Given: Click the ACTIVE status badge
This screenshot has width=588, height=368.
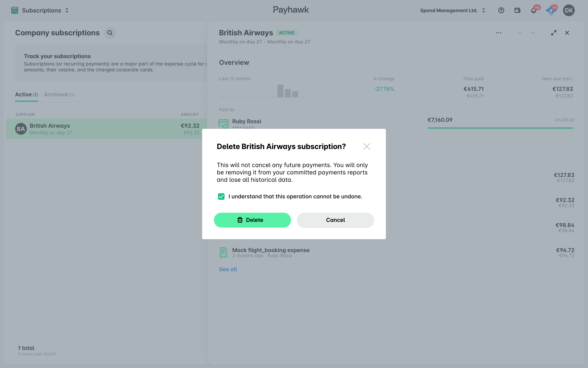Looking at the screenshot, I should pyautogui.click(x=286, y=33).
